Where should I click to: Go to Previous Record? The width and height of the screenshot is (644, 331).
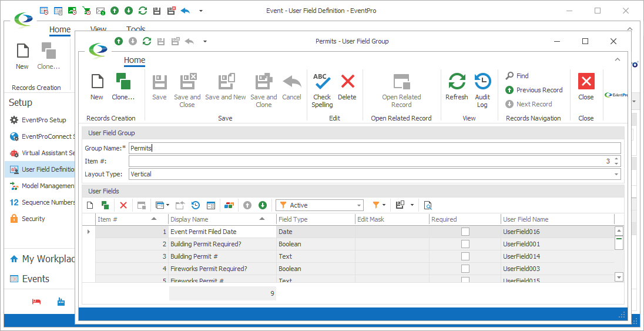coord(534,90)
